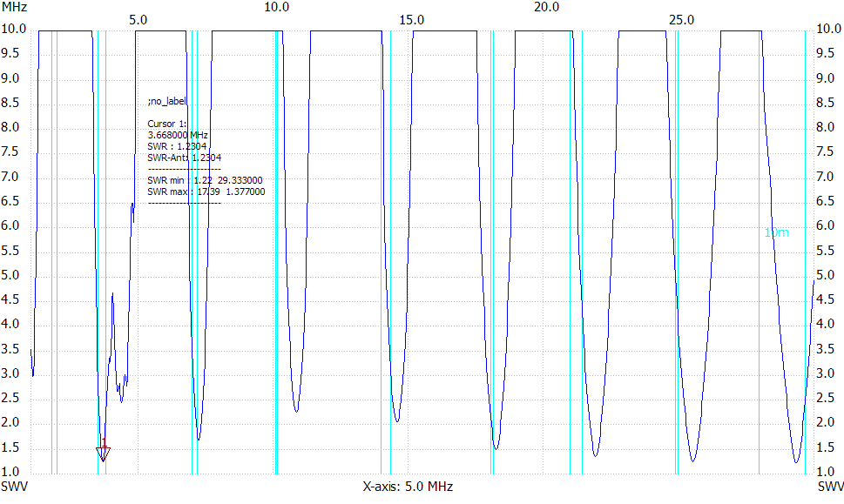Select the SWR min 1.22 readout
The image size is (844, 504).
tap(206, 180)
